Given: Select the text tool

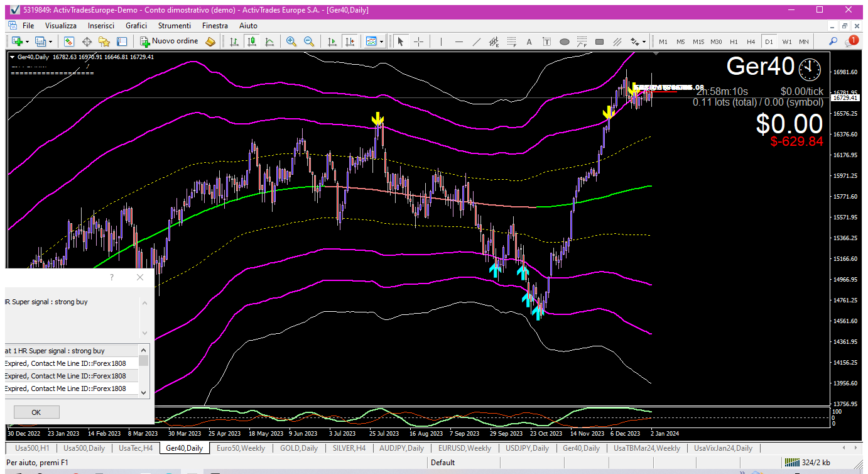Looking at the screenshot, I should 529,41.
